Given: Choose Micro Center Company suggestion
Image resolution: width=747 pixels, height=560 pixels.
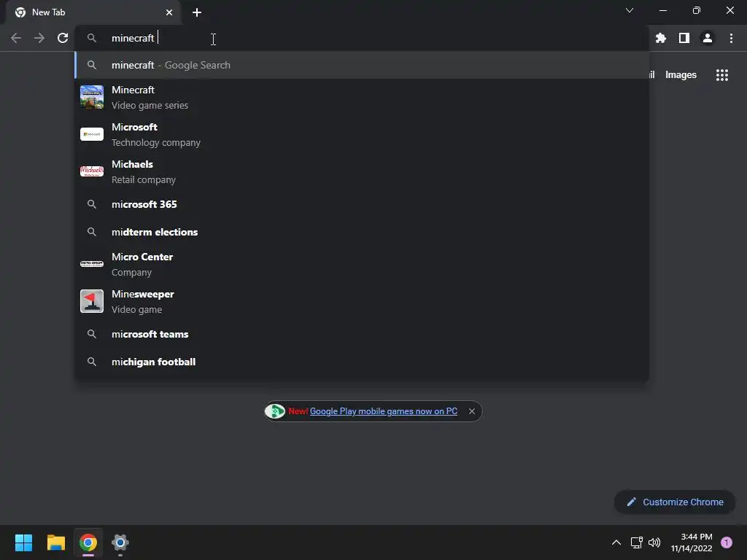Looking at the screenshot, I should pyautogui.click(x=362, y=264).
